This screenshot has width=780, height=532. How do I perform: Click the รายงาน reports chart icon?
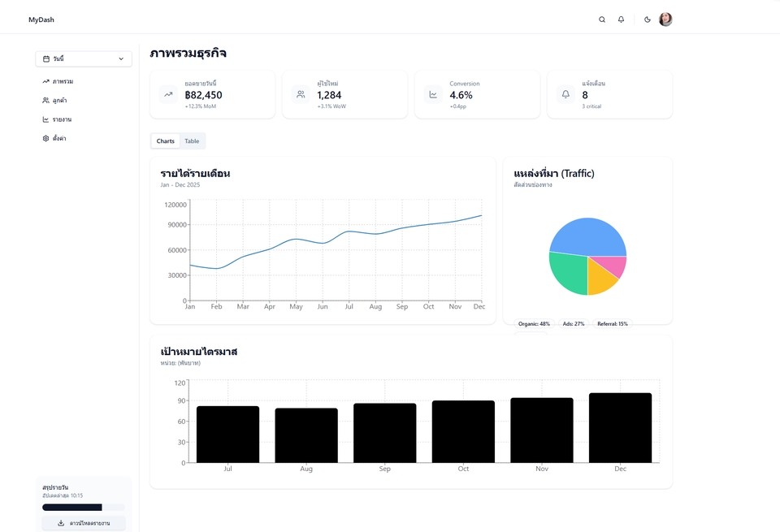[x=45, y=119]
